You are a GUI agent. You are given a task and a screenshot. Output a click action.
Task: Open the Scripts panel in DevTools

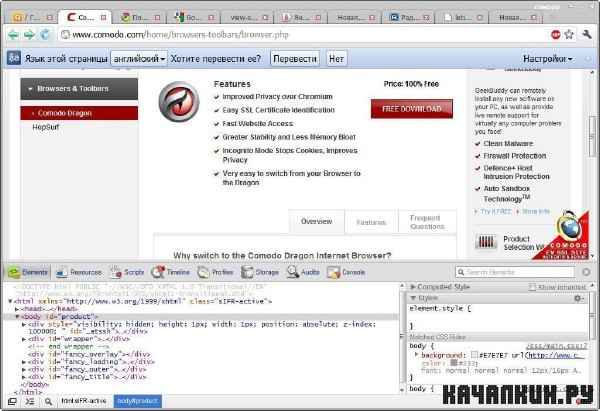pos(127,272)
